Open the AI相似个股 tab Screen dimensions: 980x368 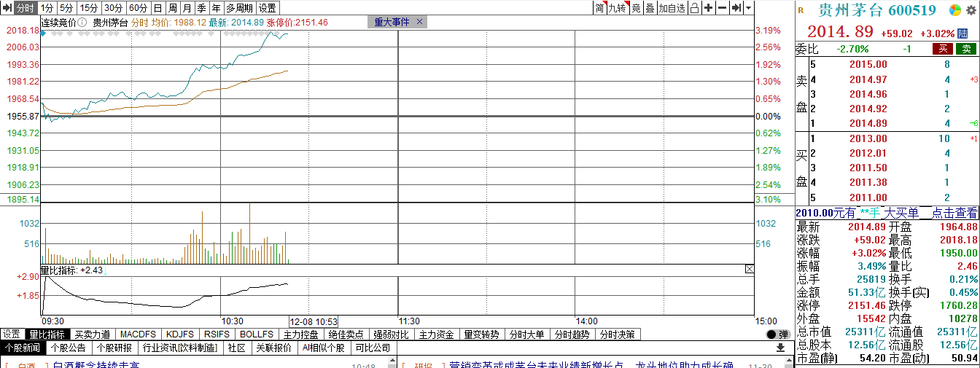[323, 348]
